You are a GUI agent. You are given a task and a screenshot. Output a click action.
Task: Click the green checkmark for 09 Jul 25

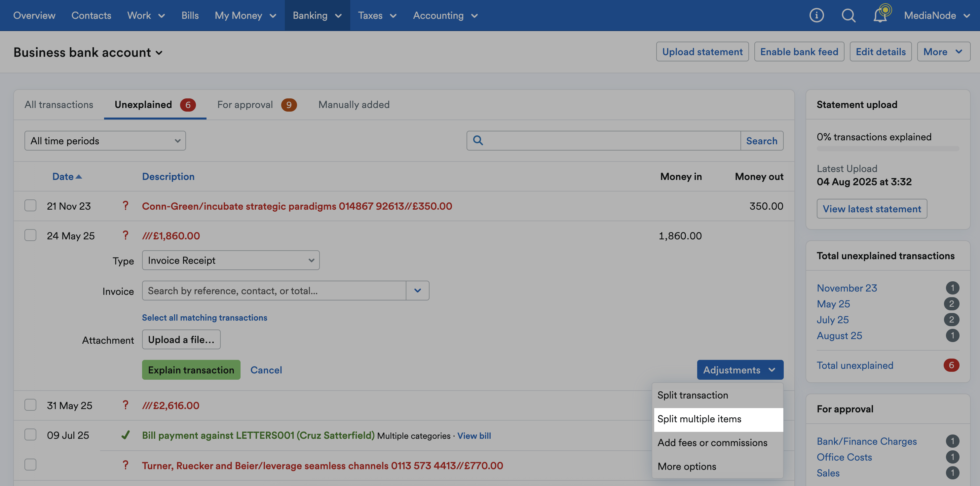[x=125, y=435]
